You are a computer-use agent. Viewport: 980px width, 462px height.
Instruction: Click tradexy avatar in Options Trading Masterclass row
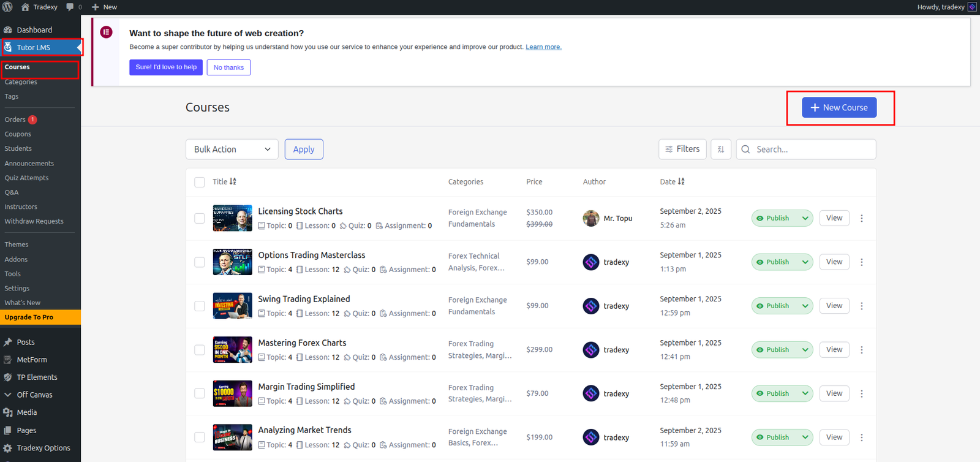tap(591, 262)
